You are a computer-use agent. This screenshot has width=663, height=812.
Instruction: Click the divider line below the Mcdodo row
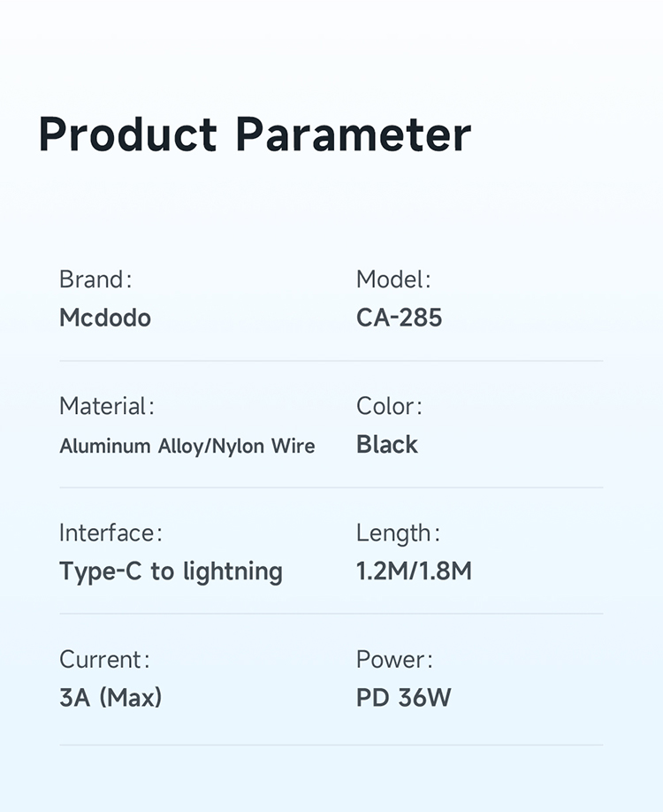(x=331, y=361)
